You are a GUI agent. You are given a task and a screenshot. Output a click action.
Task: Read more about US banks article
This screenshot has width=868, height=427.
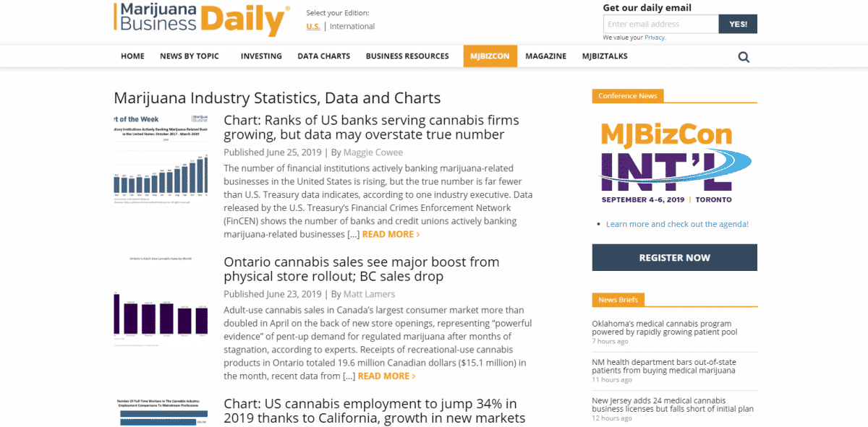click(391, 234)
